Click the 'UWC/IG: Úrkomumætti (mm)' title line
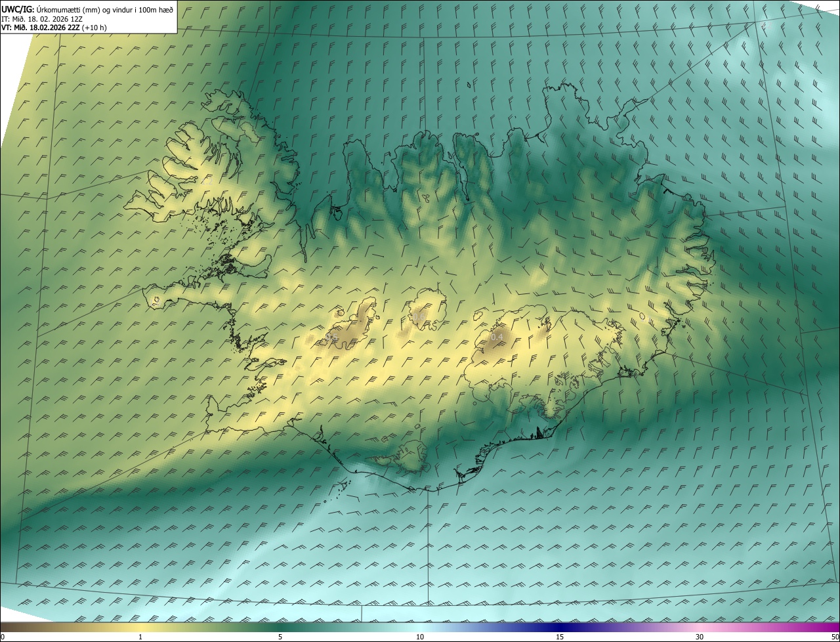This screenshot has width=840, height=642. pyautogui.click(x=87, y=9)
